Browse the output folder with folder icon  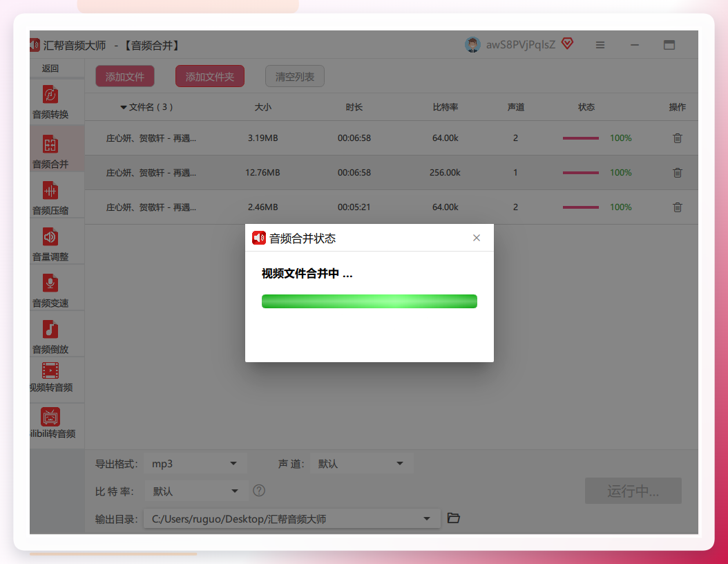coord(454,518)
